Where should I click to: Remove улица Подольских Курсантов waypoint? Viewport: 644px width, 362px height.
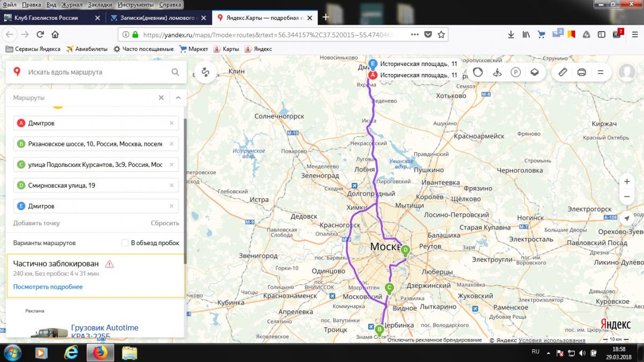click(172, 165)
